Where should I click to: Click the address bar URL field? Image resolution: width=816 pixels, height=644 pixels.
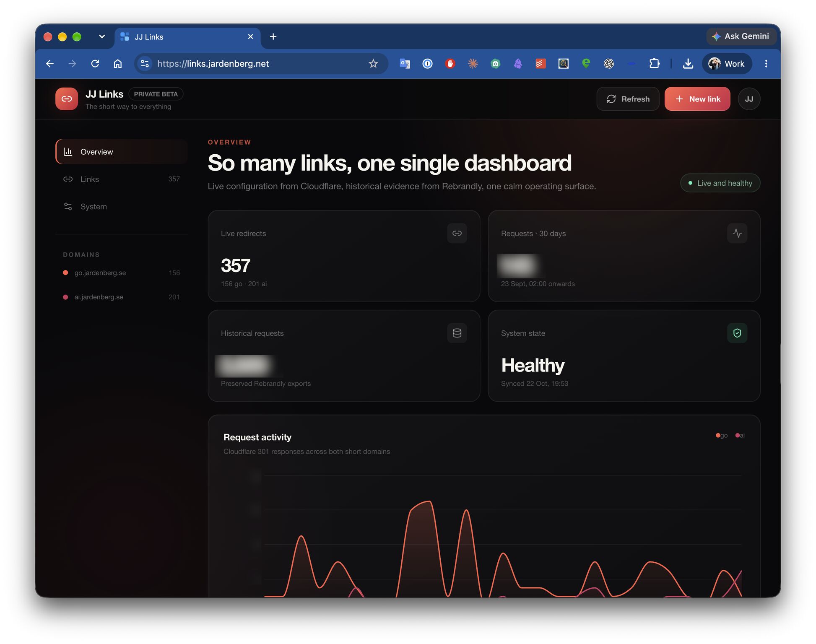pos(261,64)
